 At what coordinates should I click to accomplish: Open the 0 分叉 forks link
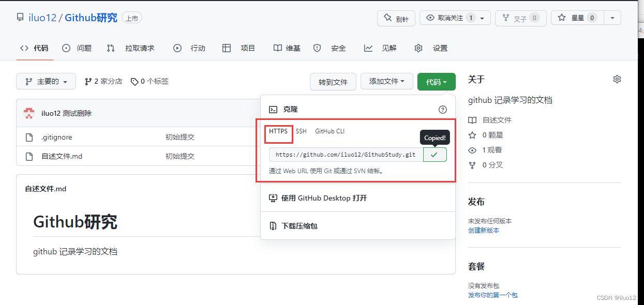coord(486,165)
